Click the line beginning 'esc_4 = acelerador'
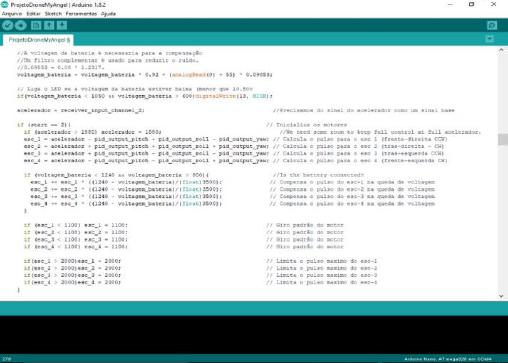Image resolution: width=508 pixels, height=363 pixels. 146,161
